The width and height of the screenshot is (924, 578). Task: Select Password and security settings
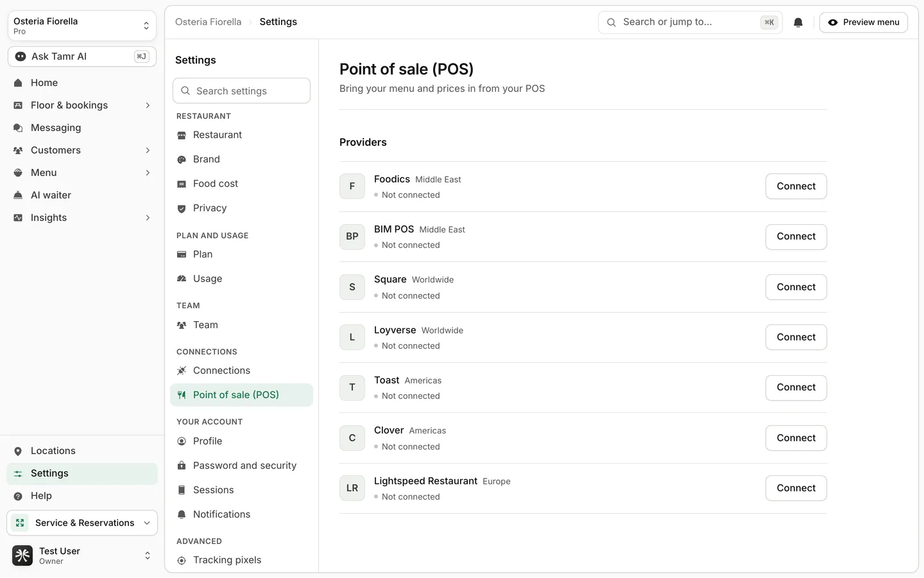click(241, 466)
